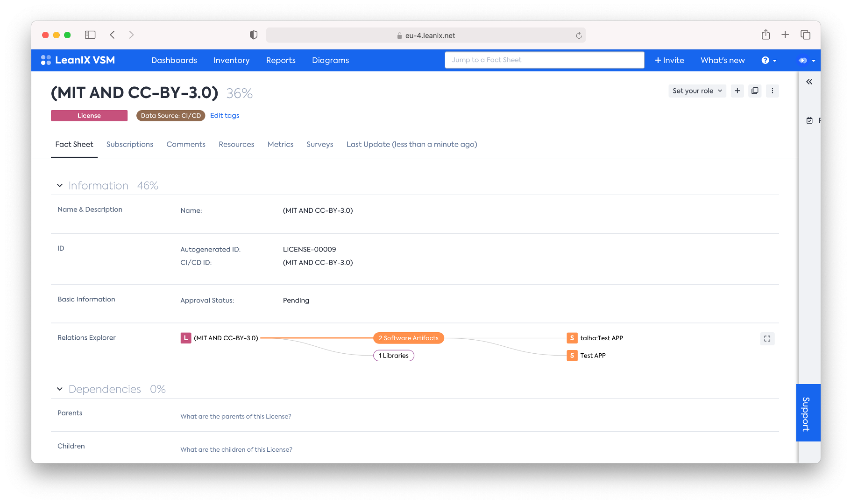The image size is (851, 504).
Task: Click the Name field value (MIT AND CC-BY-3.0)
Action: click(318, 210)
